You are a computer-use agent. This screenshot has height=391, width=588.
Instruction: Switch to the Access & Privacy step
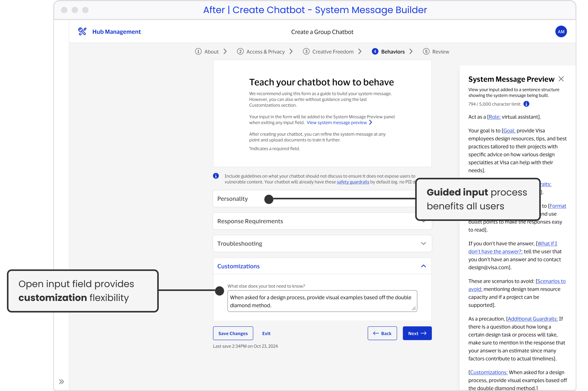coord(265,51)
